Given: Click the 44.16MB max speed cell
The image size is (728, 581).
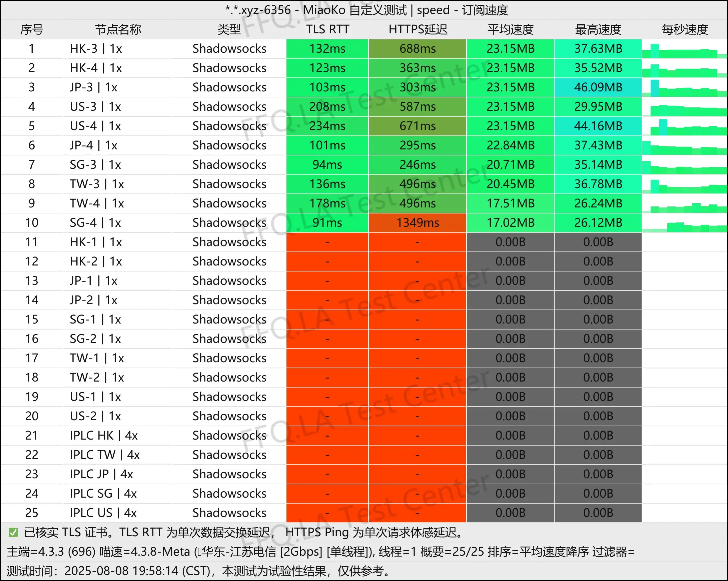Looking at the screenshot, I should point(598,126).
